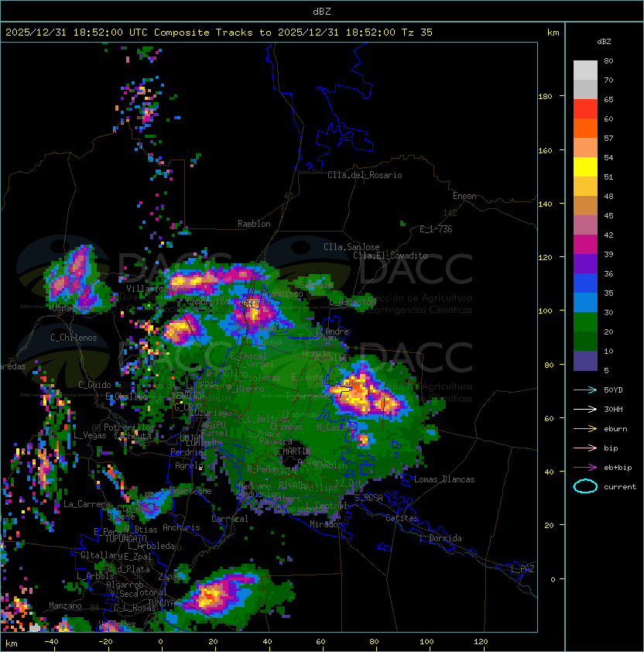Viewport: 644px width, 652px height.
Task: Click the 'L_Vegas' map label
Action: (90, 435)
